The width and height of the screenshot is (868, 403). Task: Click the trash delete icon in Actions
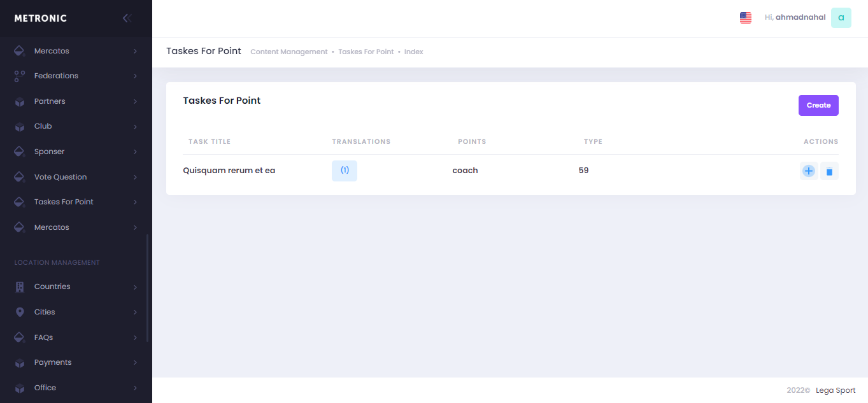tap(829, 171)
